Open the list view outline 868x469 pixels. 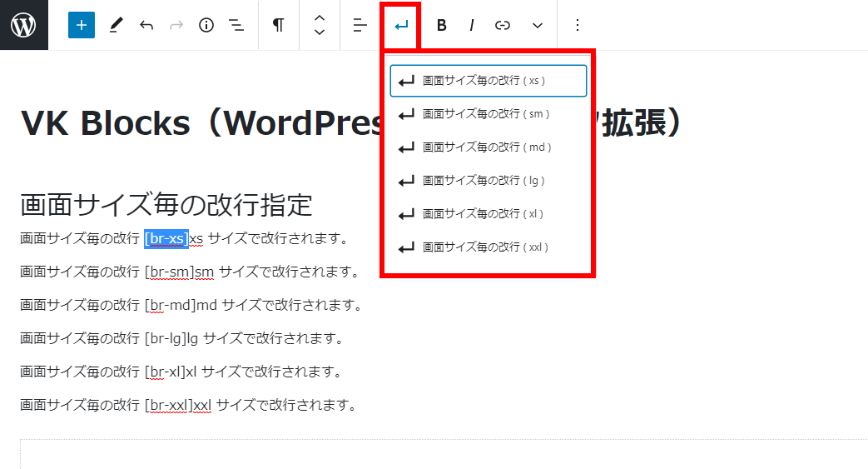click(x=236, y=25)
